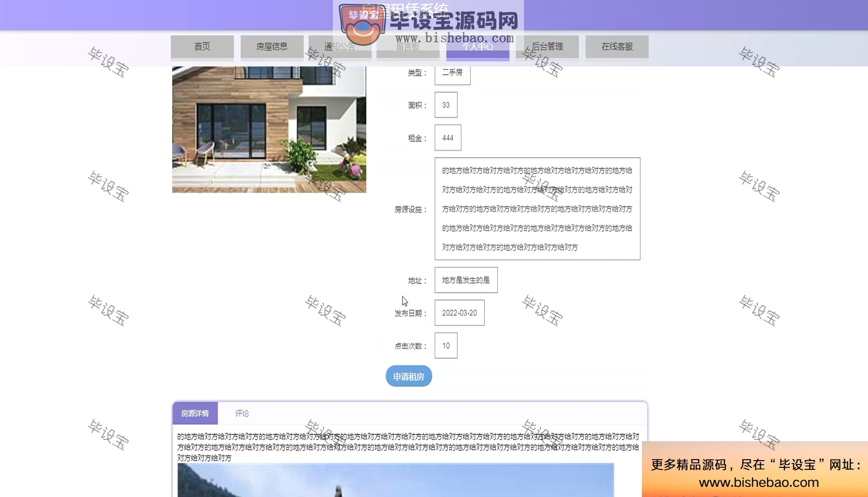Click the 房源详情 description paragraph text
The width and height of the screenshot is (868, 497).
(408, 447)
